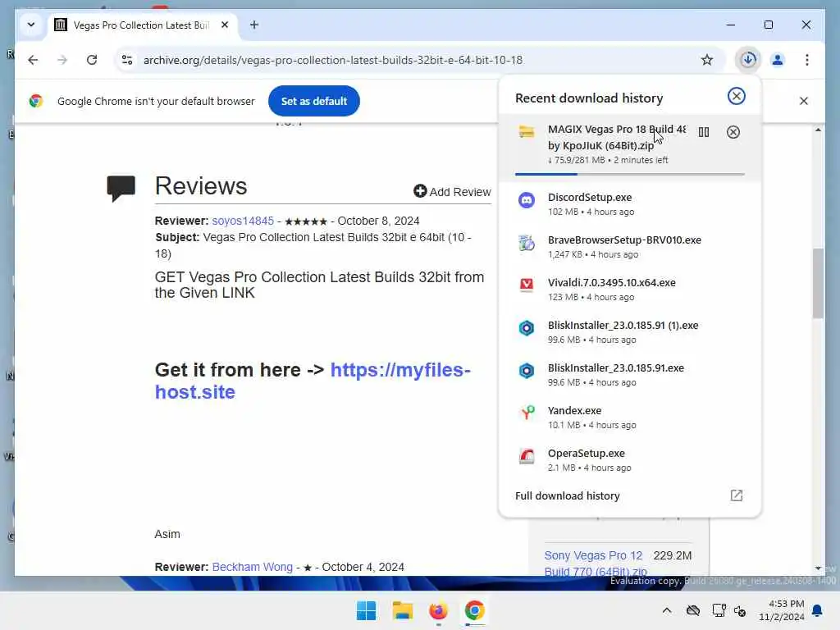
Task: Open BraveBrowserSetup-BRV010.exe download entry
Action: click(629, 247)
